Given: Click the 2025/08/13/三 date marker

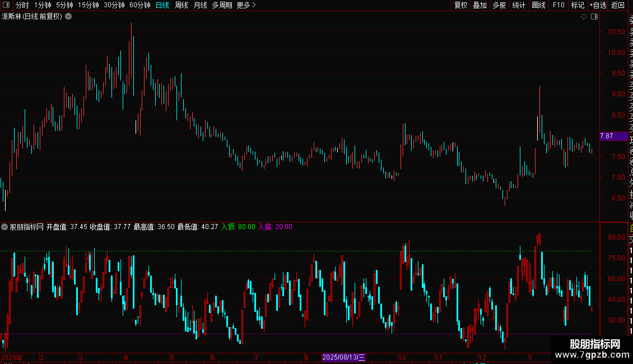Looking at the screenshot, I should tap(343, 357).
